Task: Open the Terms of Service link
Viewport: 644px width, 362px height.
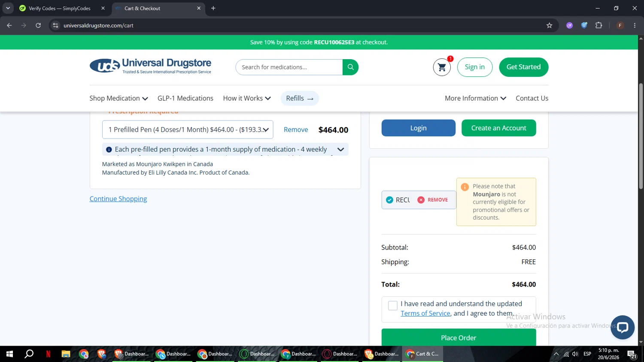Action: (425, 314)
